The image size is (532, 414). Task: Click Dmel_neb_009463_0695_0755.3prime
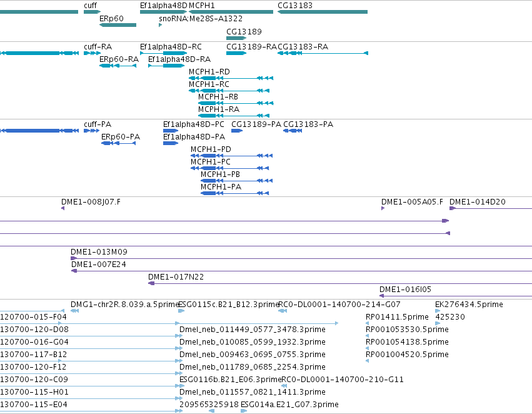(x=253, y=355)
